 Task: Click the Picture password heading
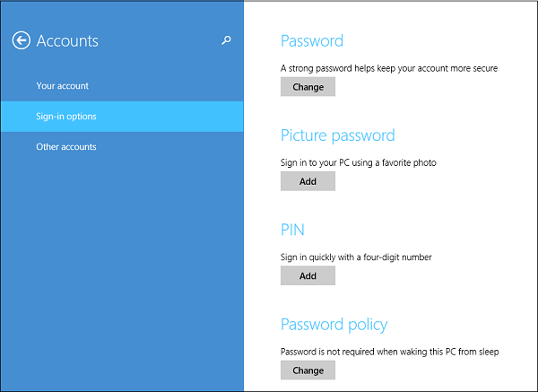point(338,135)
